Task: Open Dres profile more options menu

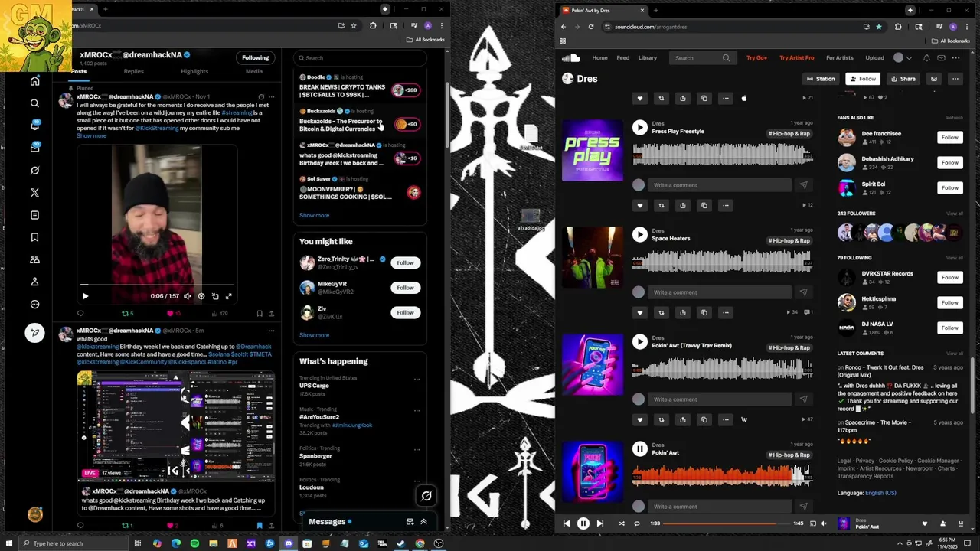Action: (x=955, y=79)
